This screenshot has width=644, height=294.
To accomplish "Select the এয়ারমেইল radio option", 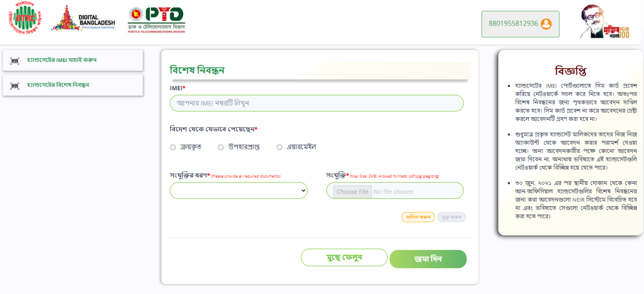I will 279,147.
